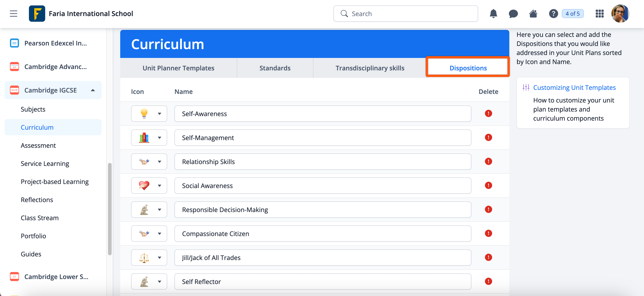Open the apps grid launcher
The height and width of the screenshot is (296, 644).
(x=599, y=14)
